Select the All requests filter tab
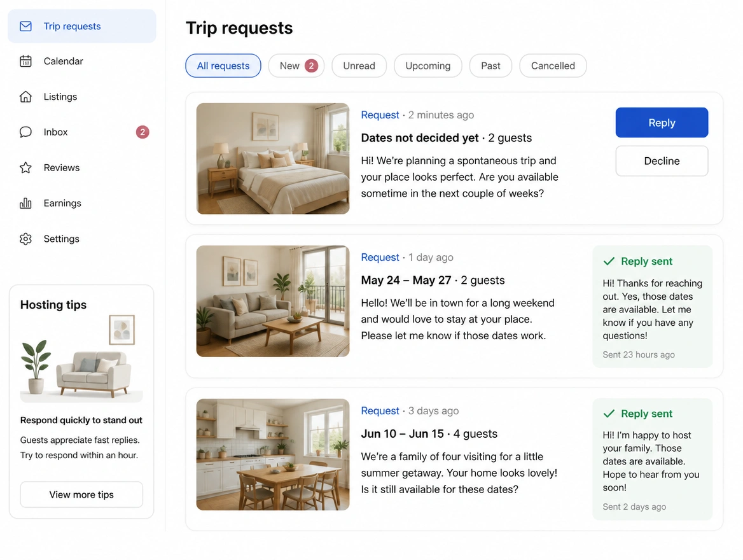 [223, 66]
